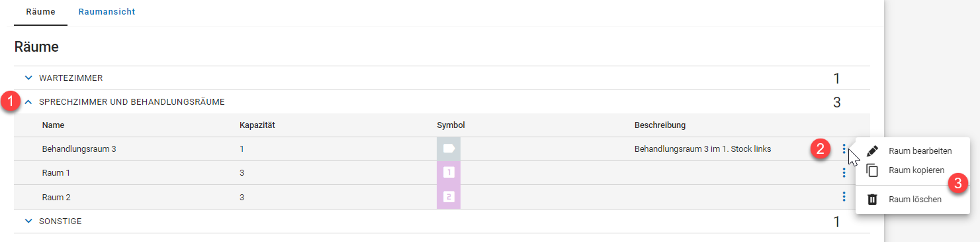Click the purple symbol icon of Raum 2

(x=449, y=197)
